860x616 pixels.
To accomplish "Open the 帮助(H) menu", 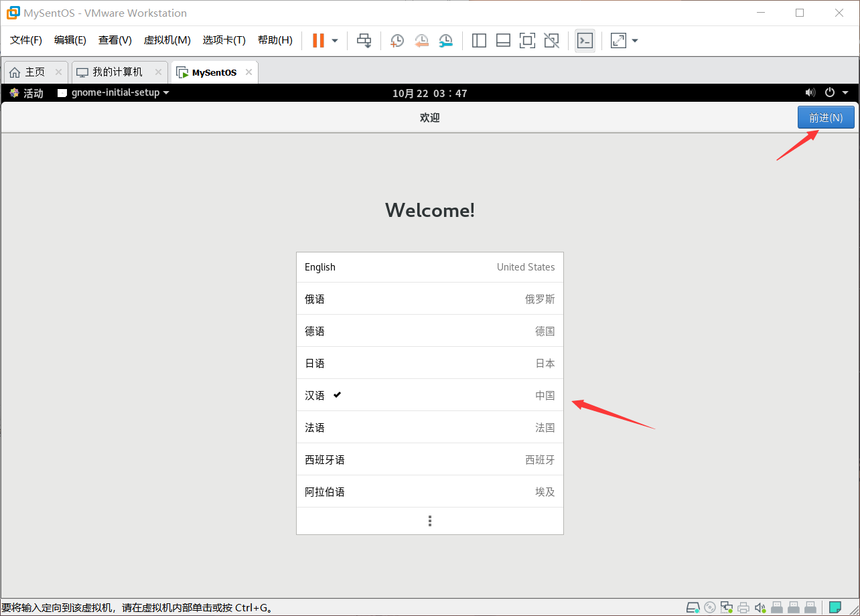I will pos(275,40).
